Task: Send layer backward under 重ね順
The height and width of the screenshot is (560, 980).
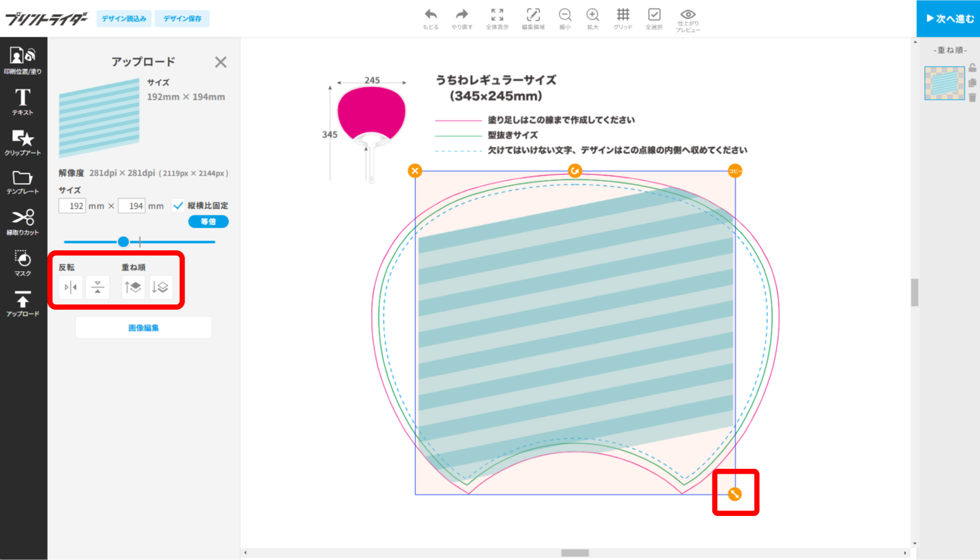Action: click(x=160, y=287)
